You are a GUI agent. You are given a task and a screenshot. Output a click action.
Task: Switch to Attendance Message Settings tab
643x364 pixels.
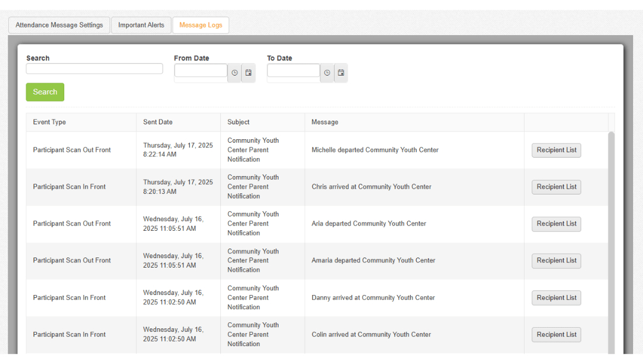[x=59, y=25]
